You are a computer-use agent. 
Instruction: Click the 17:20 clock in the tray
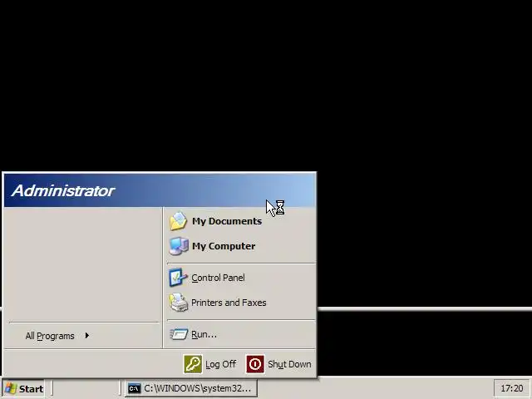point(512,388)
